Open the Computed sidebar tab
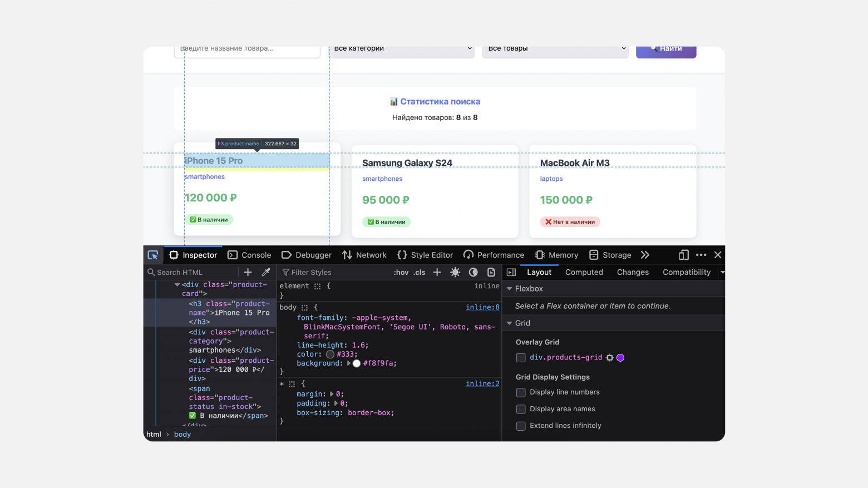868x488 pixels. (584, 272)
